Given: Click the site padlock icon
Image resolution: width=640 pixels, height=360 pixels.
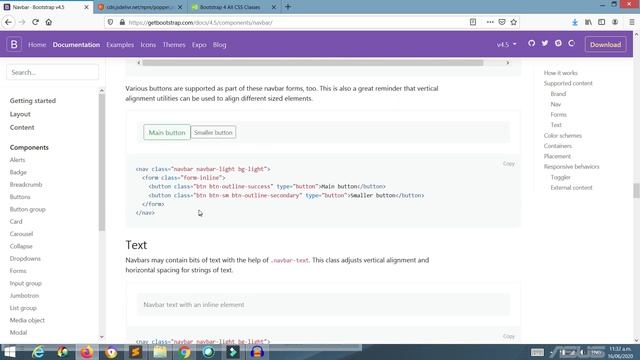Looking at the screenshot, I should coord(122,22).
